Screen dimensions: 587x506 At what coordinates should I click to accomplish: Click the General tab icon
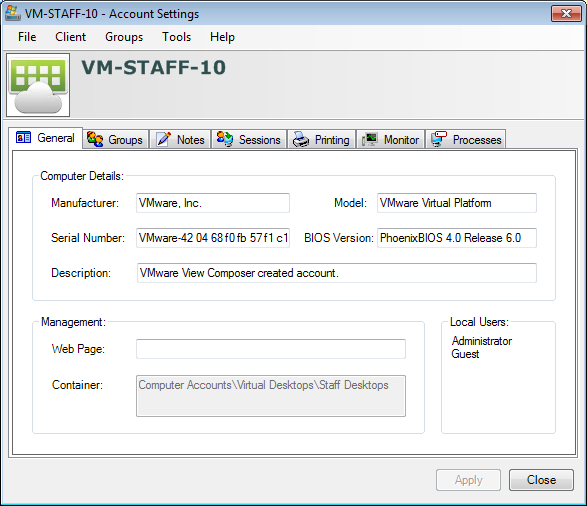tap(23, 138)
